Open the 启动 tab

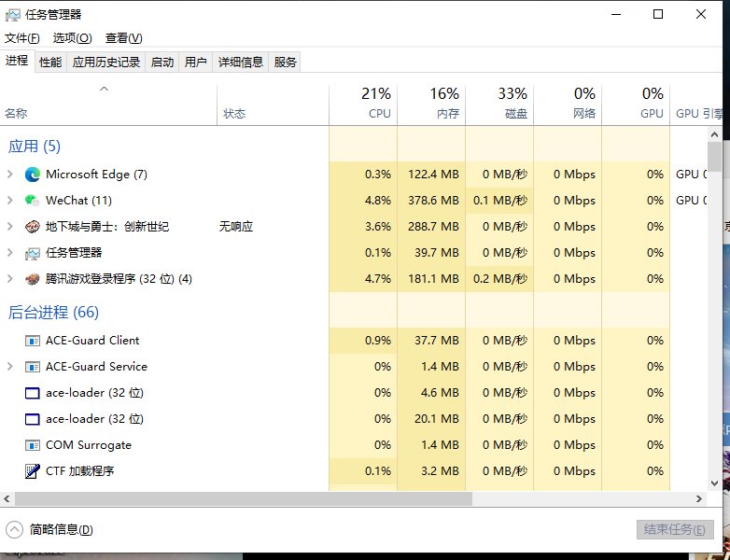162,63
